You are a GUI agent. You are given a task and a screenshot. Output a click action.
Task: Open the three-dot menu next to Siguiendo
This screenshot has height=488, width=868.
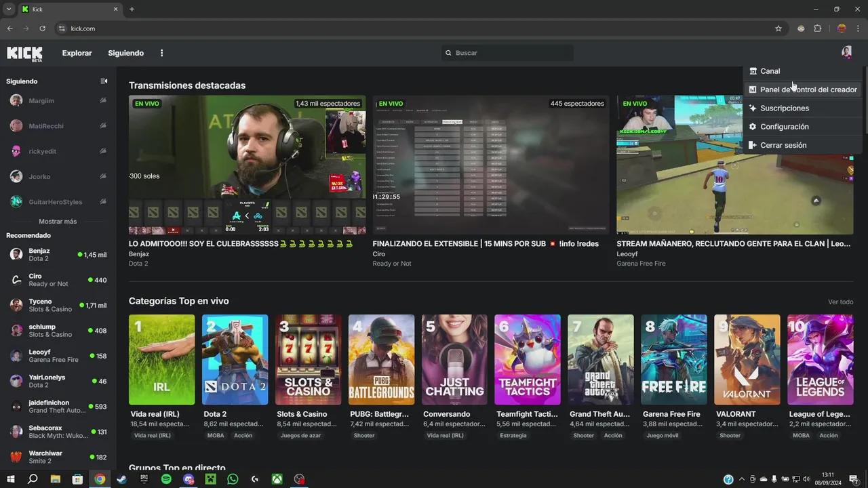(x=161, y=53)
